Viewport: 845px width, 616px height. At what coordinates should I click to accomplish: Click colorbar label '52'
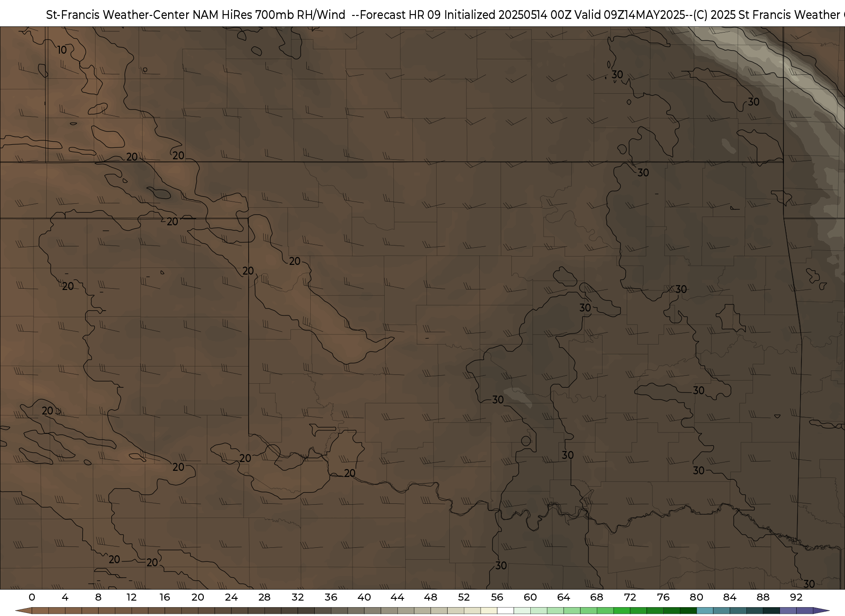tap(464, 598)
